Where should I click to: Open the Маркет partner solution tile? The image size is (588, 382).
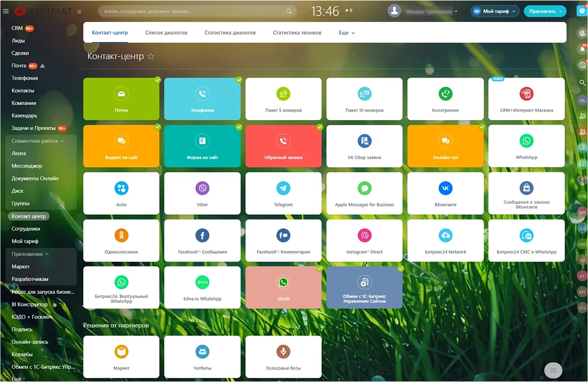pos(121,357)
